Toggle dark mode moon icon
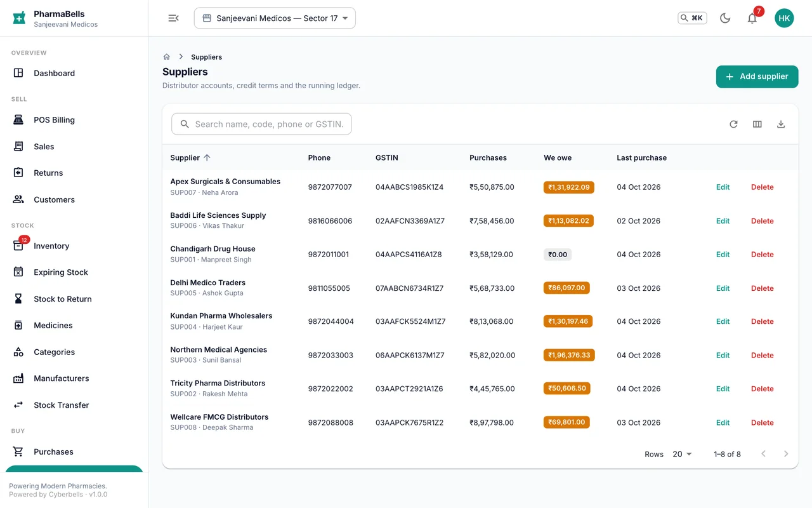 point(725,18)
